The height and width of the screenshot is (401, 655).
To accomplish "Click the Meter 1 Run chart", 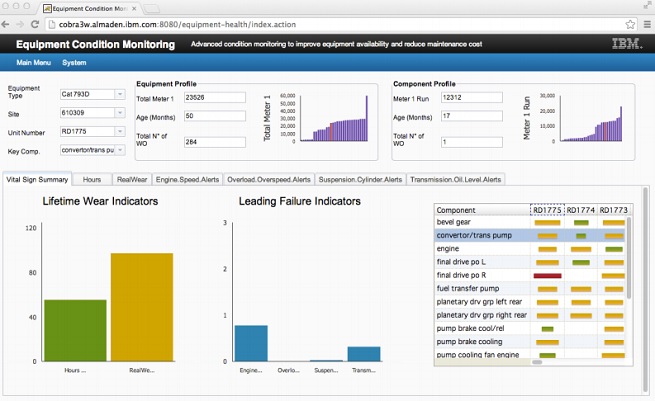I will click(591, 118).
